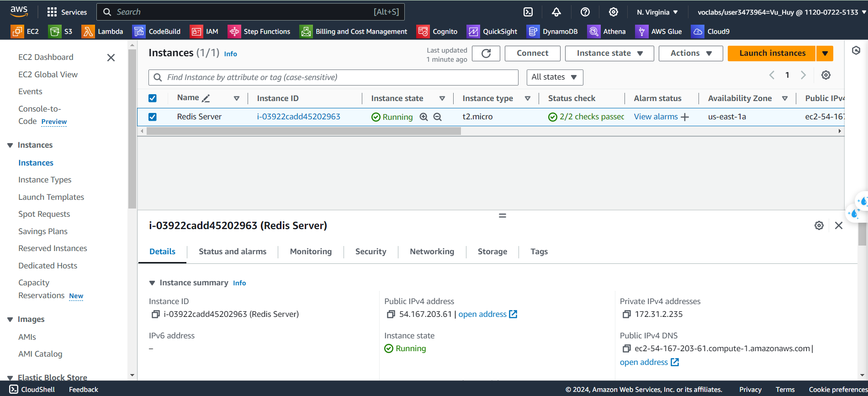Image resolution: width=868 pixels, height=396 pixels.
Task: Open the Instance state dropdown
Action: 609,54
